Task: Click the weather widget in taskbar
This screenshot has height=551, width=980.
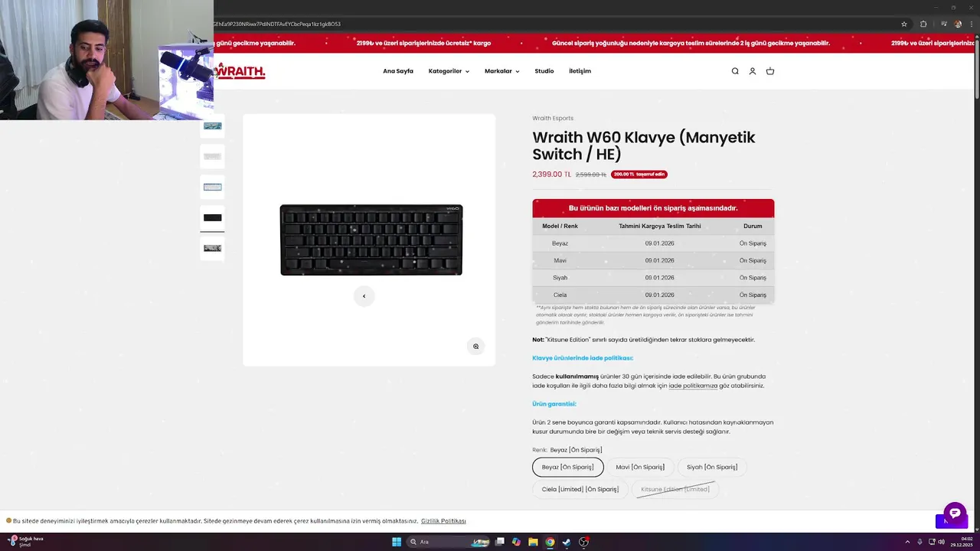Action: coord(26,541)
